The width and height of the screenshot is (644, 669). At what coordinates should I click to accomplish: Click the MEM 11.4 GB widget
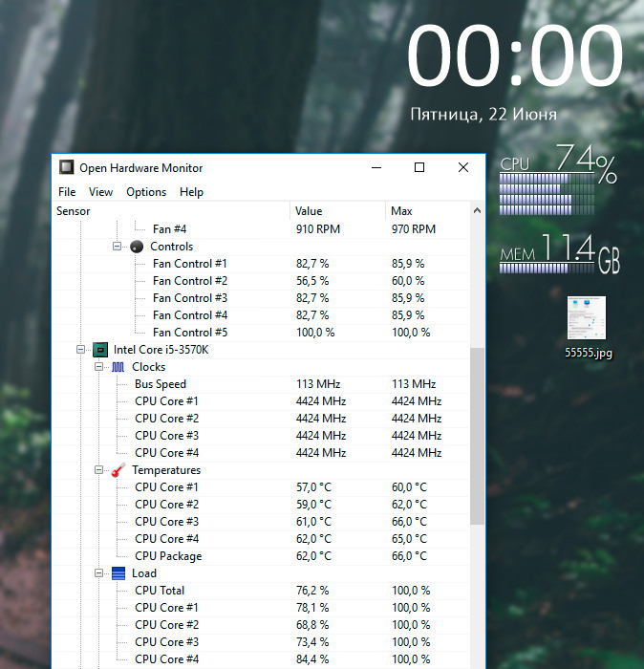pyautogui.click(x=560, y=254)
